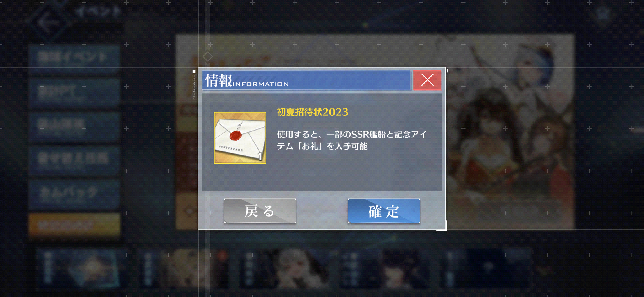Select the highlighted orange sidebar tab
The height and width of the screenshot is (297, 644).
[74, 225]
